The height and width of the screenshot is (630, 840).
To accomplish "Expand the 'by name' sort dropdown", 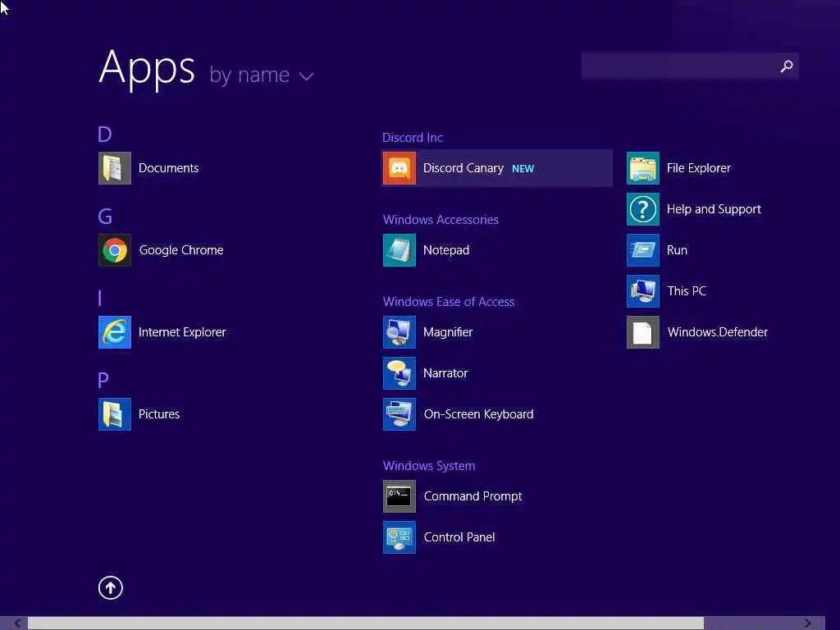I will pyautogui.click(x=261, y=75).
